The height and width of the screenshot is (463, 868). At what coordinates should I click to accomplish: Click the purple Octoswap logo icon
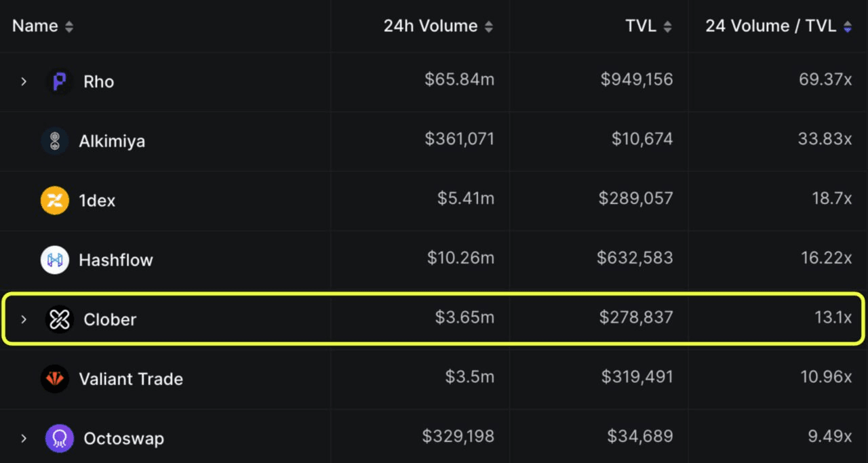point(60,439)
